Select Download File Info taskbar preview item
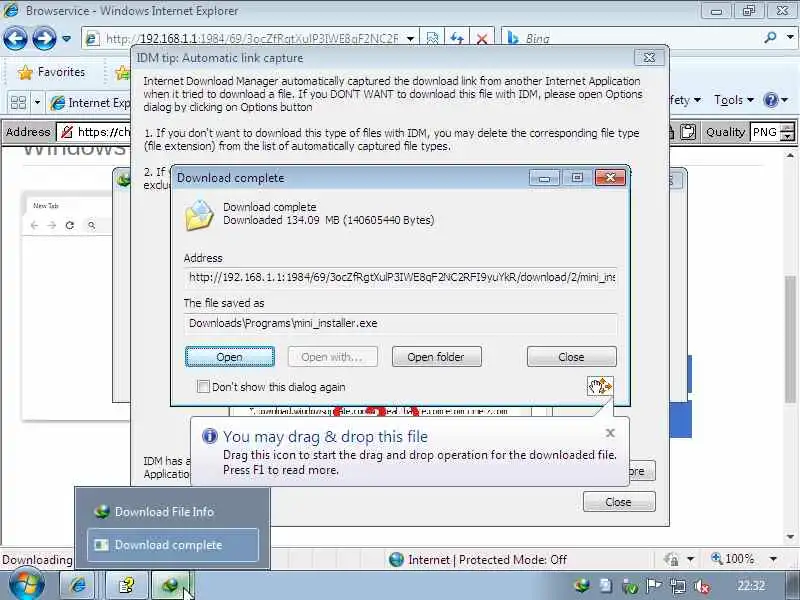 172,511
